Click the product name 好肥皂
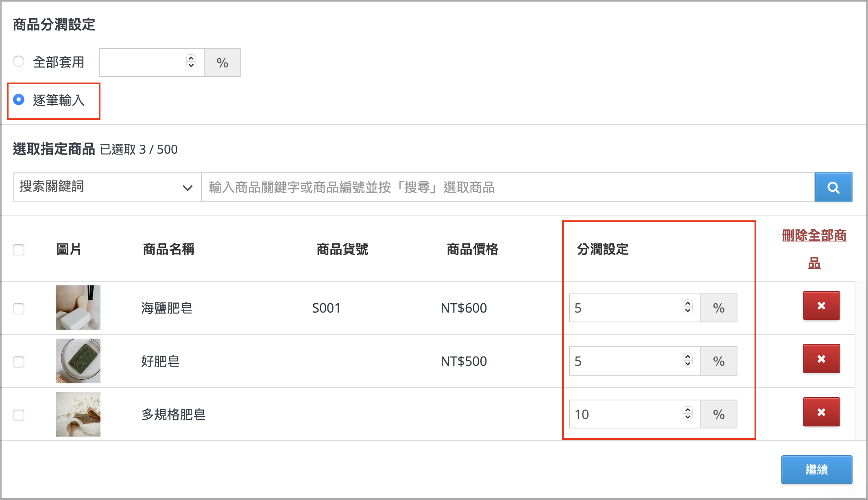The image size is (868, 500). 160,361
